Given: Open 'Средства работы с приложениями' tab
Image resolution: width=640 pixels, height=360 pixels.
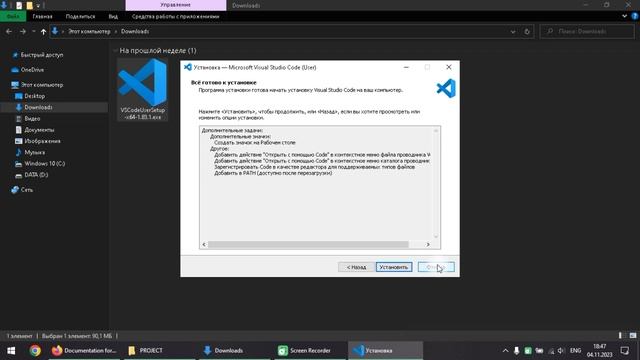Looking at the screenshot, I should 176,16.
